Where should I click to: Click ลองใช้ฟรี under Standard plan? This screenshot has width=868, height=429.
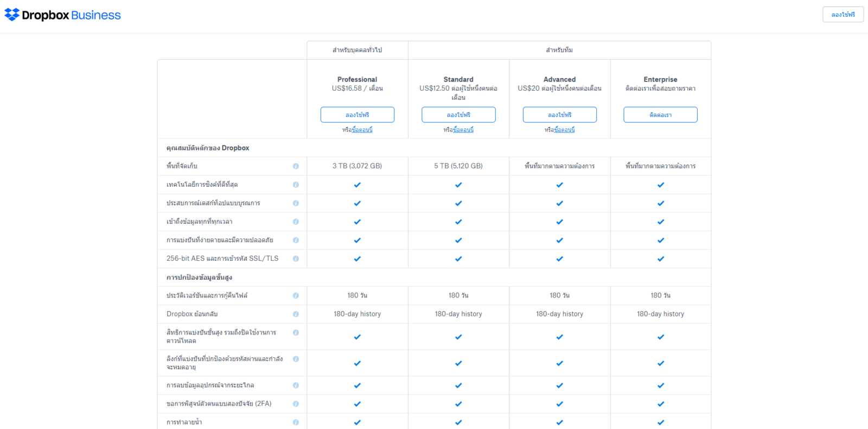(x=458, y=115)
